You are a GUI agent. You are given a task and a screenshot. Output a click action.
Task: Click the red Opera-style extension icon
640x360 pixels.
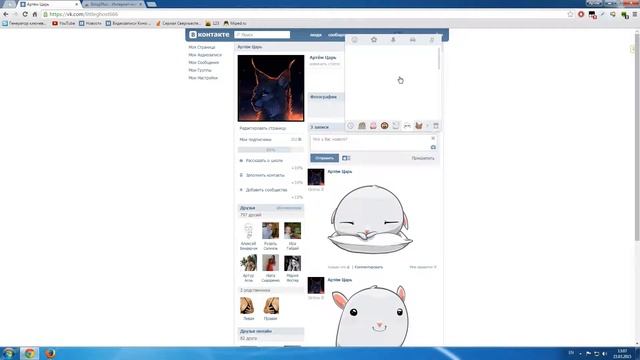(581, 14)
